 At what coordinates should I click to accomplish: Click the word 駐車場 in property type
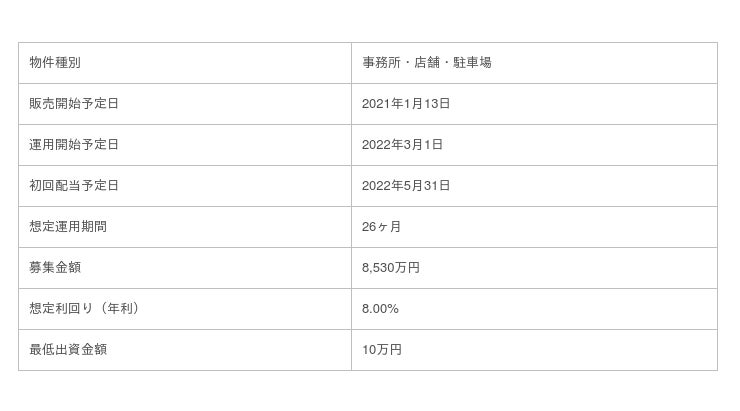pyautogui.click(x=472, y=63)
